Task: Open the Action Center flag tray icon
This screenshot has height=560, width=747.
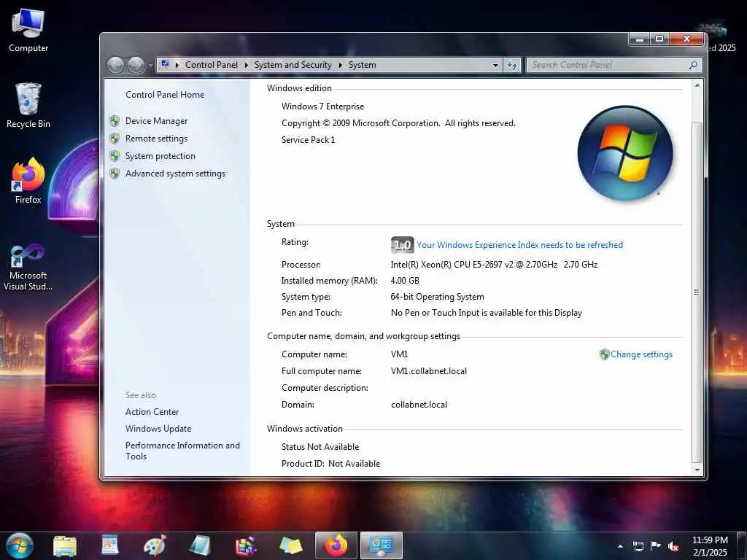Action: click(656, 546)
